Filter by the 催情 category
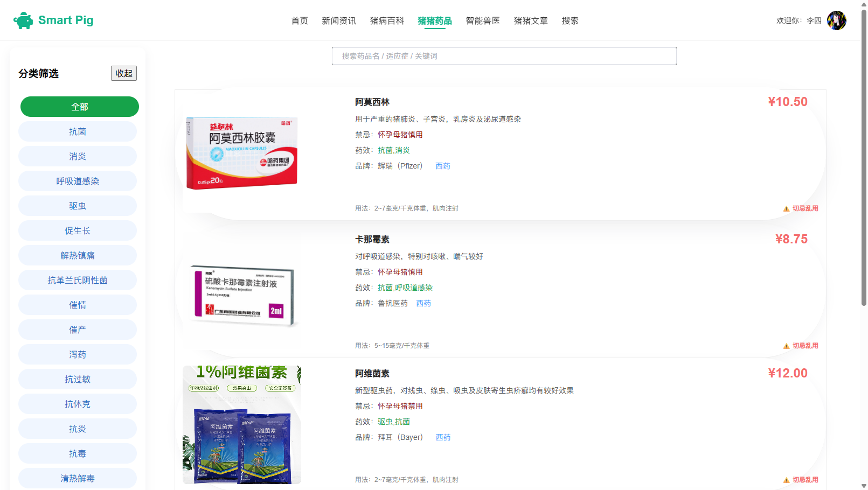 pos(78,305)
